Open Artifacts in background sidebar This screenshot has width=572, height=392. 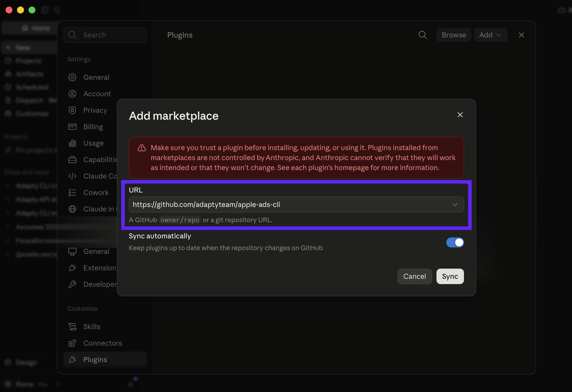coord(29,74)
